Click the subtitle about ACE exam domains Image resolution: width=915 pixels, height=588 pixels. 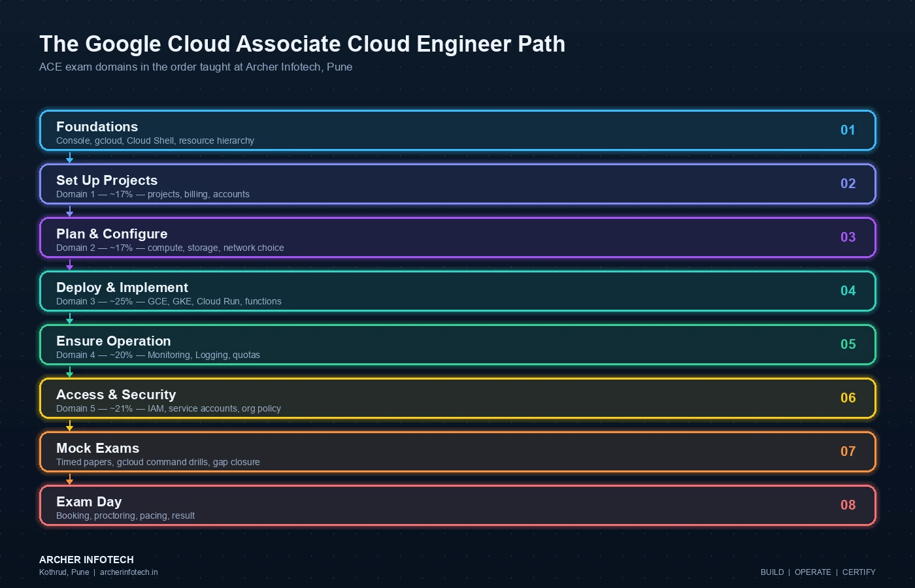[x=195, y=67]
